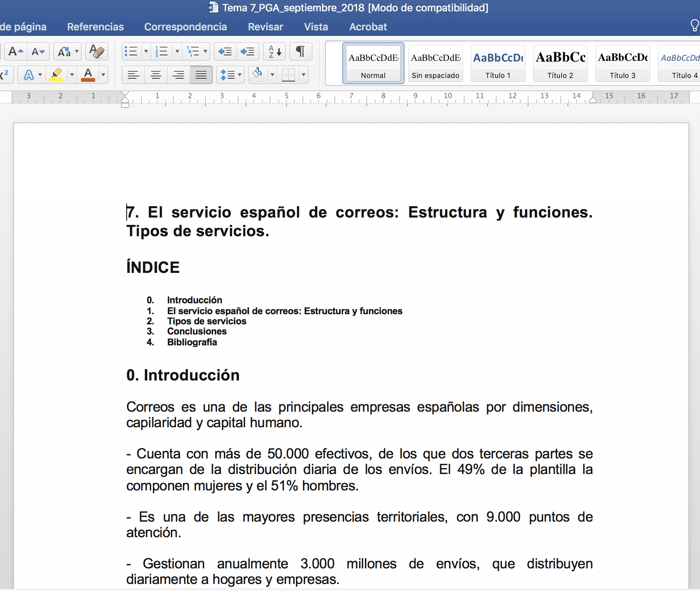This screenshot has height=591, width=700.
Task: Apply a numbered list
Action: pyautogui.click(x=161, y=51)
